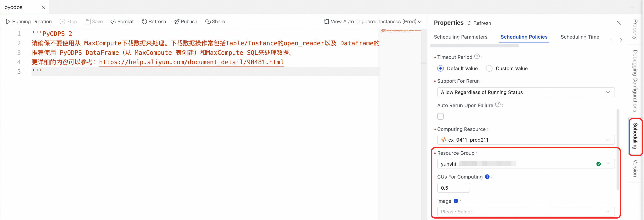The height and width of the screenshot is (220, 644).
Task: Click the Format code icon
Action: tap(113, 22)
